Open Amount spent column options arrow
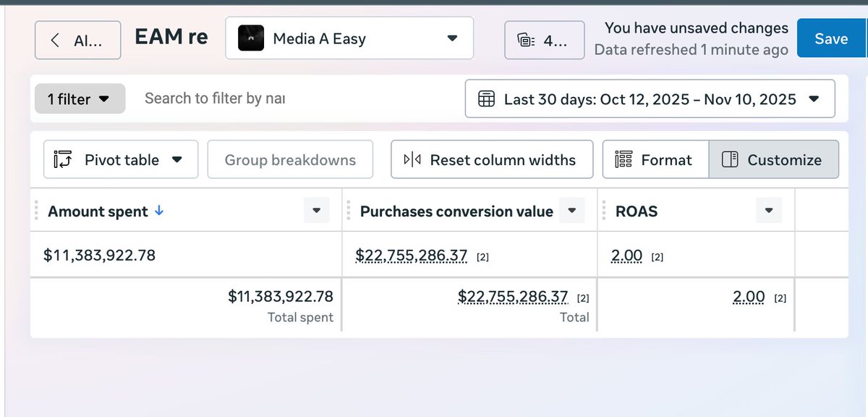The height and width of the screenshot is (417, 868). click(x=316, y=211)
